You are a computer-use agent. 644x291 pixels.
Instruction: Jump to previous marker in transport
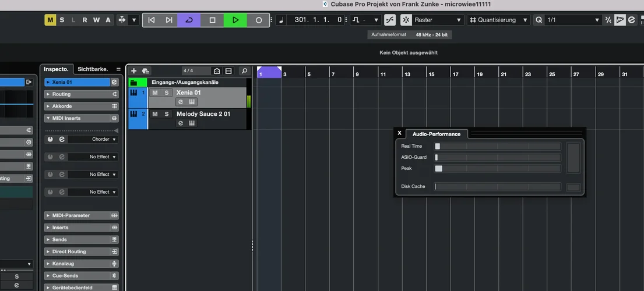pos(152,20)
